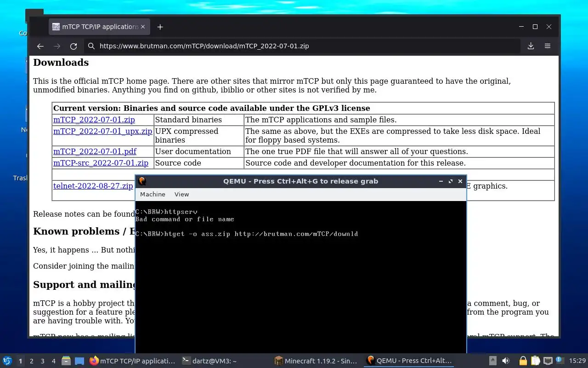588x368 pixels.
Task: Click the blue show desktop taskbar icon
Action: point(79,361)
